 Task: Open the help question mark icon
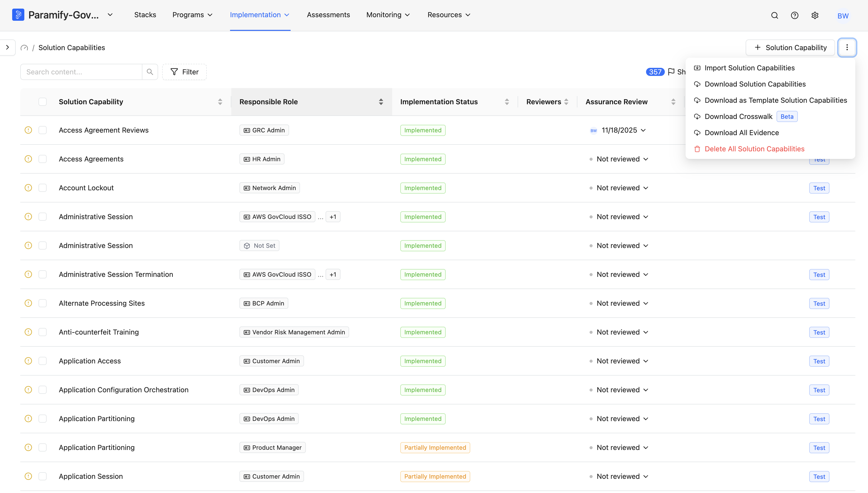click(795, 15)
